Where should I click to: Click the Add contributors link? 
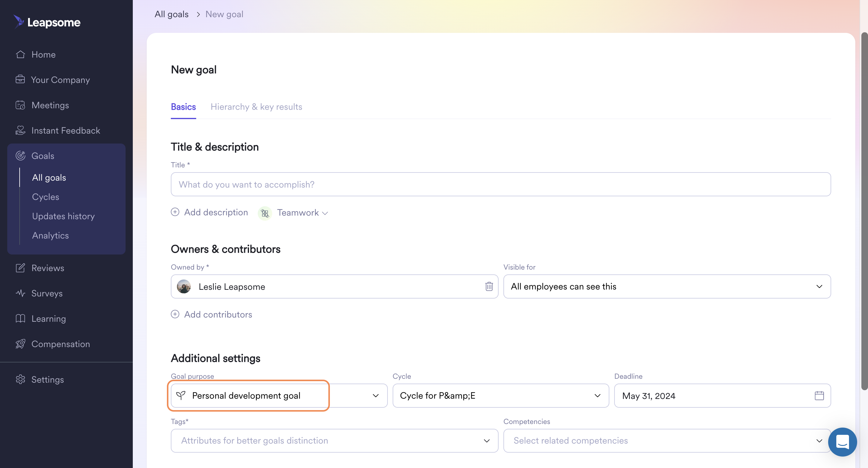[x=218, y=314]
